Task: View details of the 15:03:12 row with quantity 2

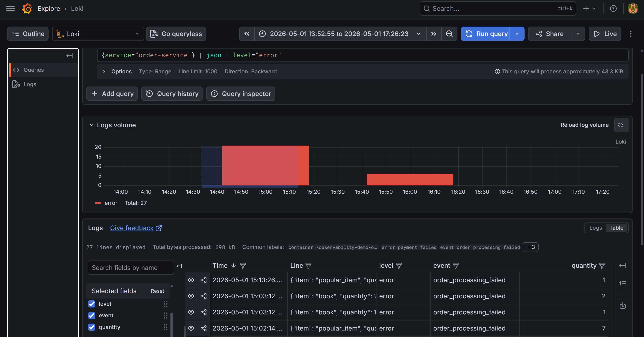Action: pyautogui.click(x=191, y=296)
